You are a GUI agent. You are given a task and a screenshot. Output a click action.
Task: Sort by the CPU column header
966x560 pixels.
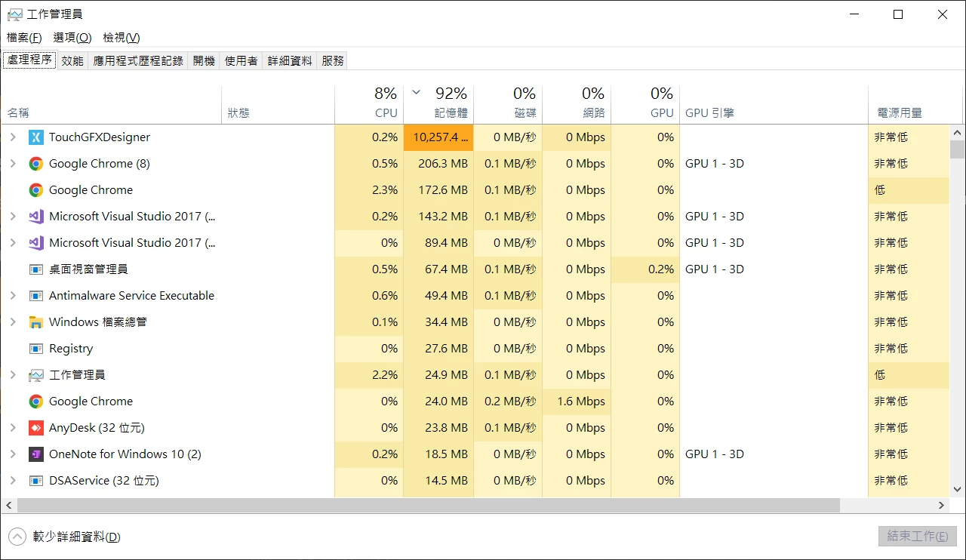coord(369,105)
